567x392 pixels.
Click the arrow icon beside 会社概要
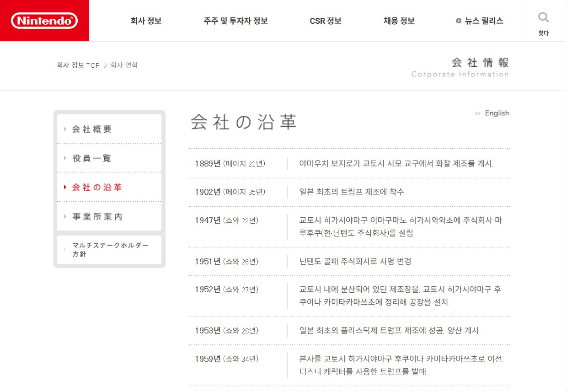(64, 129)
